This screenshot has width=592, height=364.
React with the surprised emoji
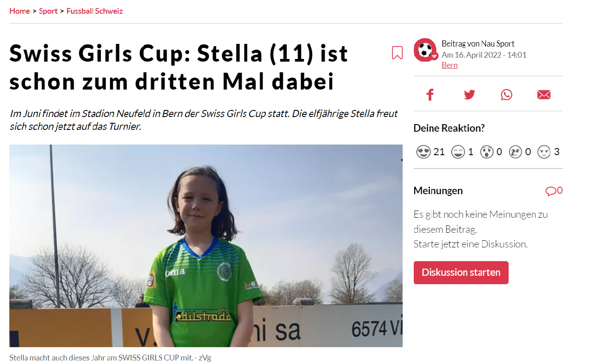(x=486, y=152)
